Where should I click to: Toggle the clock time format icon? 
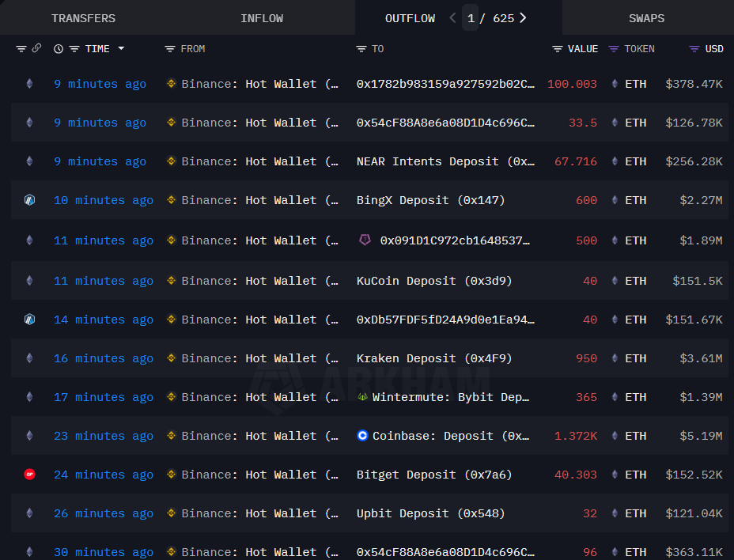(59, 49)
